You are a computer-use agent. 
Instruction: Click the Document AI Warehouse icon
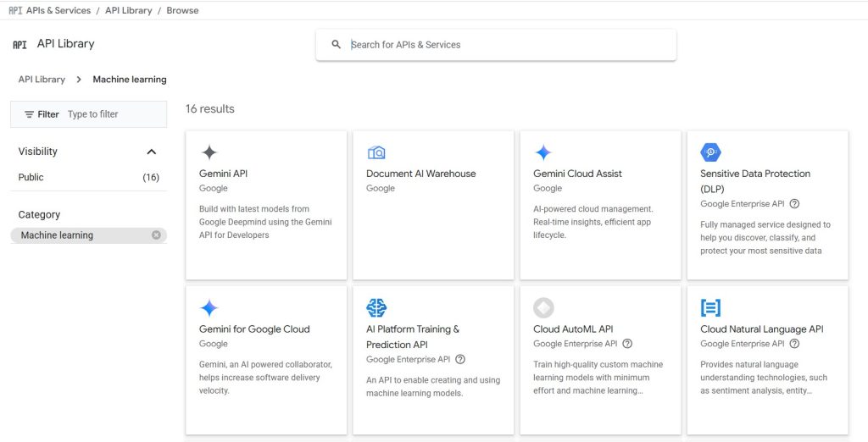point(376,152)
